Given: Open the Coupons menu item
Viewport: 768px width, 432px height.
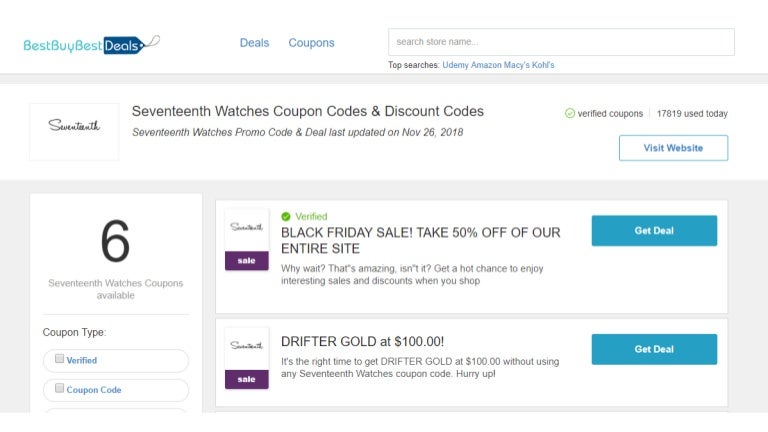Looking at the screenshot, I should [311, 43].
